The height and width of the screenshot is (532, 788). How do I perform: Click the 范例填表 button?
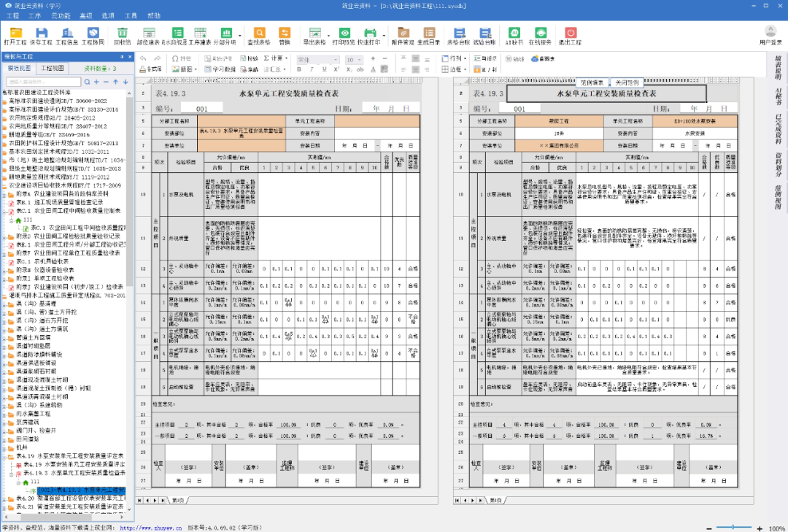tap(592, 82)
